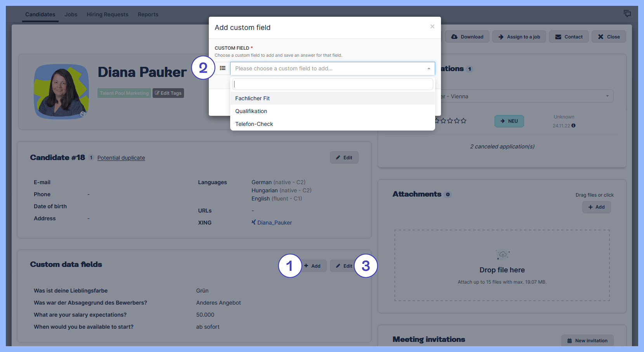Open the Potential duplicate link
Image resolution: width=644 pixels, height=352 pixels.
tap(121, 158)
